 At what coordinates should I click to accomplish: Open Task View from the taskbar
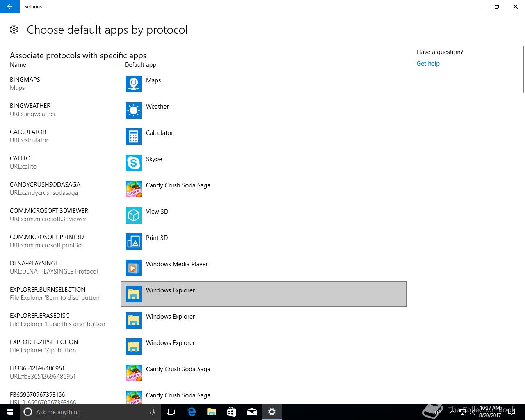(171, 412)
